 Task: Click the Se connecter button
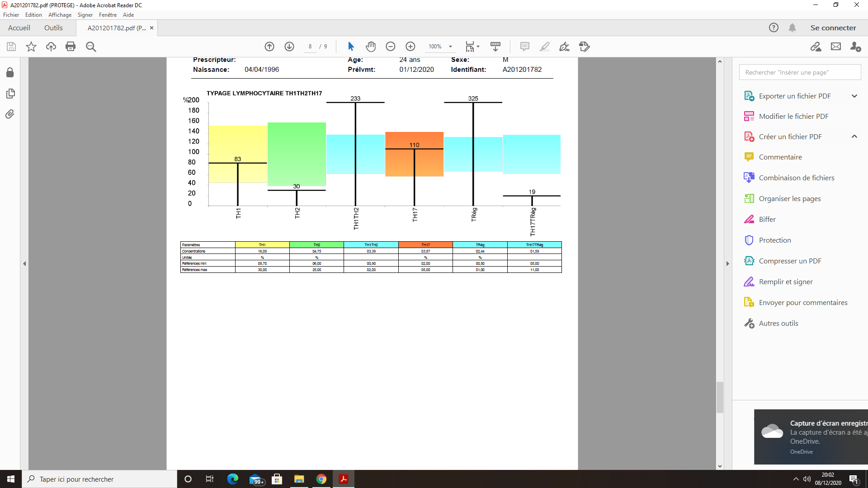(833, 28)
